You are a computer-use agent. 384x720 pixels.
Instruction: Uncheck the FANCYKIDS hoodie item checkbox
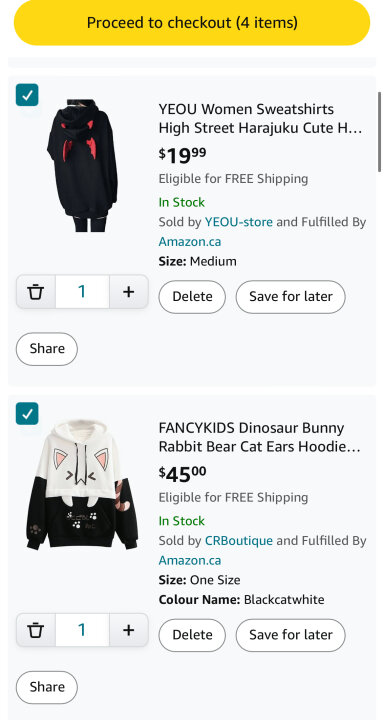27,414
